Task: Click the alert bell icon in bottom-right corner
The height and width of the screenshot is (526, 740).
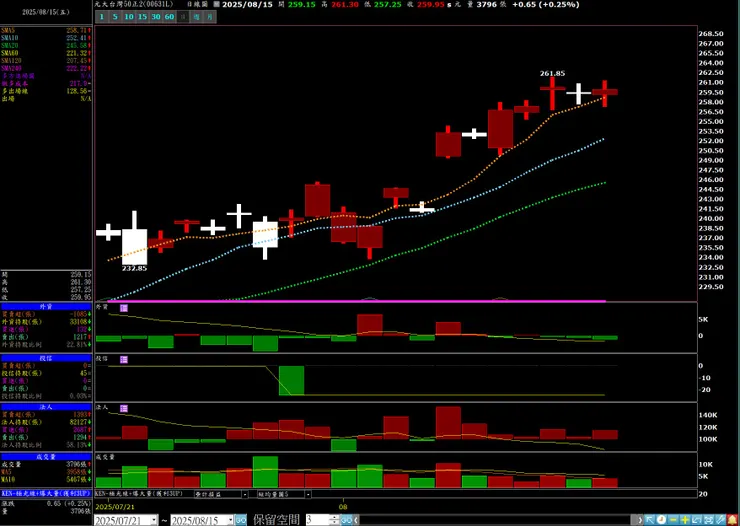Action: tap(732, 520)
